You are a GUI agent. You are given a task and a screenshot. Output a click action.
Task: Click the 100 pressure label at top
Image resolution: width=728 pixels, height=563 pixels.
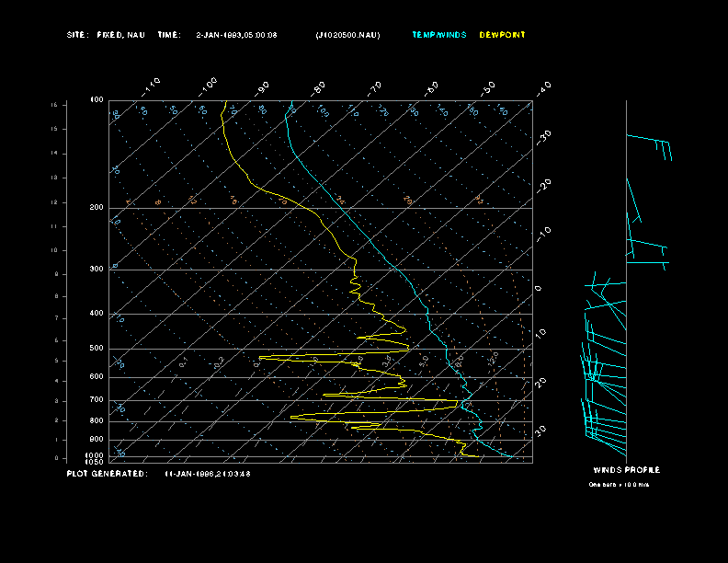pyautogui.click(x=97, y=99)
